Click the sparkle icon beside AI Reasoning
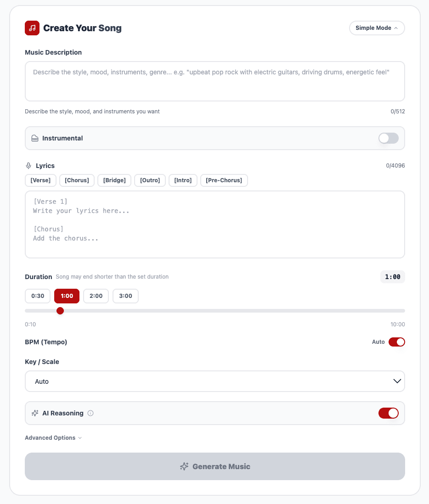429x504 pixels. (35, 413)
